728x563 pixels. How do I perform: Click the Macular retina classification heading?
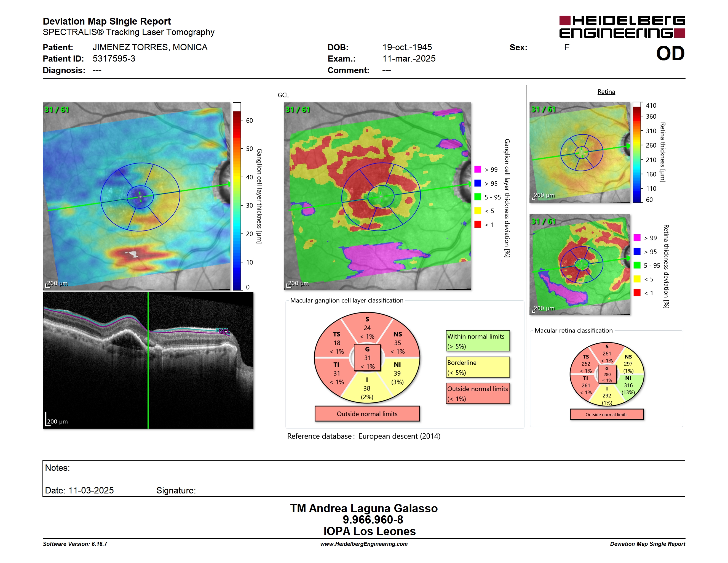pyautogui.click(x=574, y=331)
